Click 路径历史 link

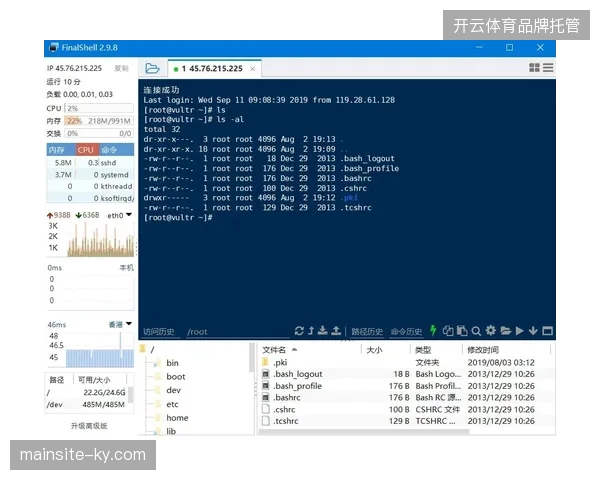tap(367, 331)
